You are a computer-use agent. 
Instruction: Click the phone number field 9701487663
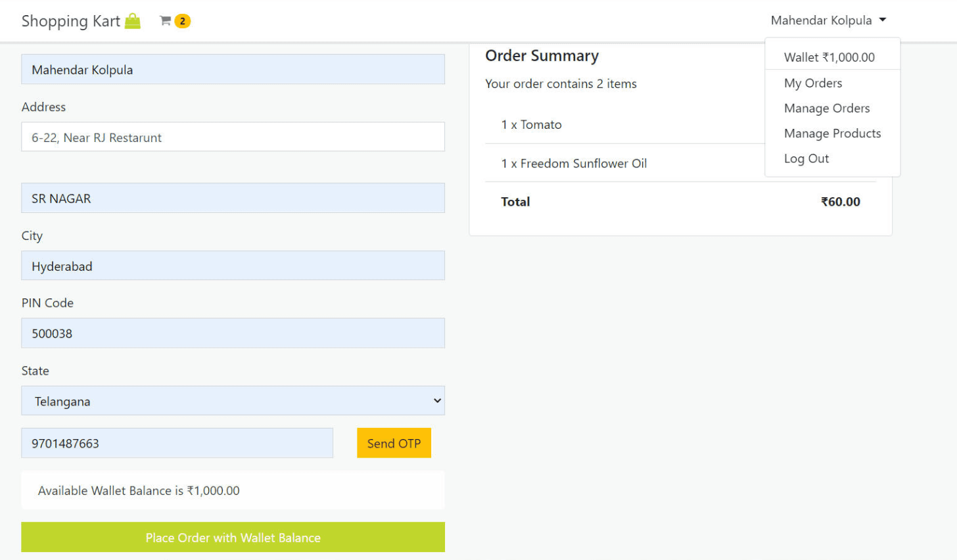coord(177,443)
